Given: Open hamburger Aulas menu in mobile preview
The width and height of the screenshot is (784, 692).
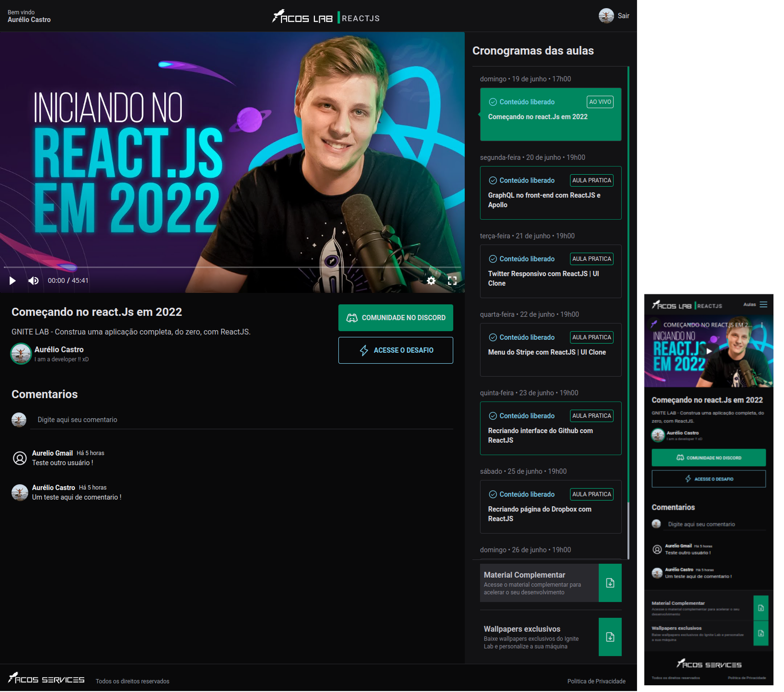Looking at the screenshot, I should coord(763,305).
